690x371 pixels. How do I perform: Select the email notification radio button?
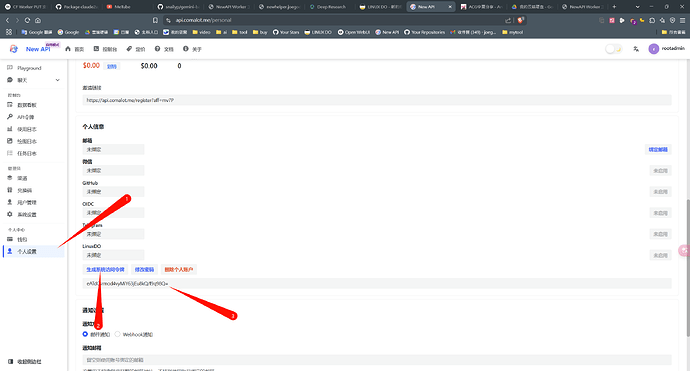pyautogui.click(x=85, y=334)
